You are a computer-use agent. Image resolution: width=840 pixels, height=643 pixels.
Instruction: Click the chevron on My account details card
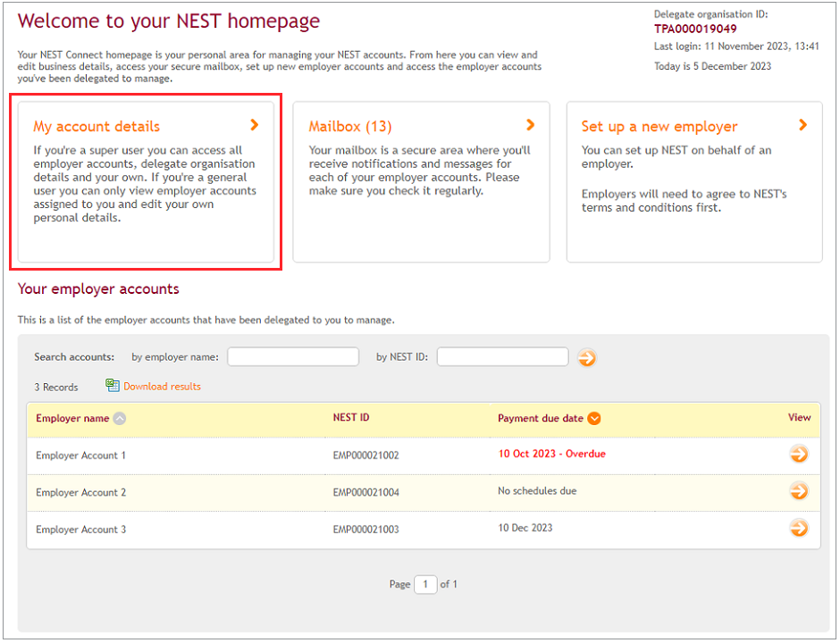click(255, 124)
